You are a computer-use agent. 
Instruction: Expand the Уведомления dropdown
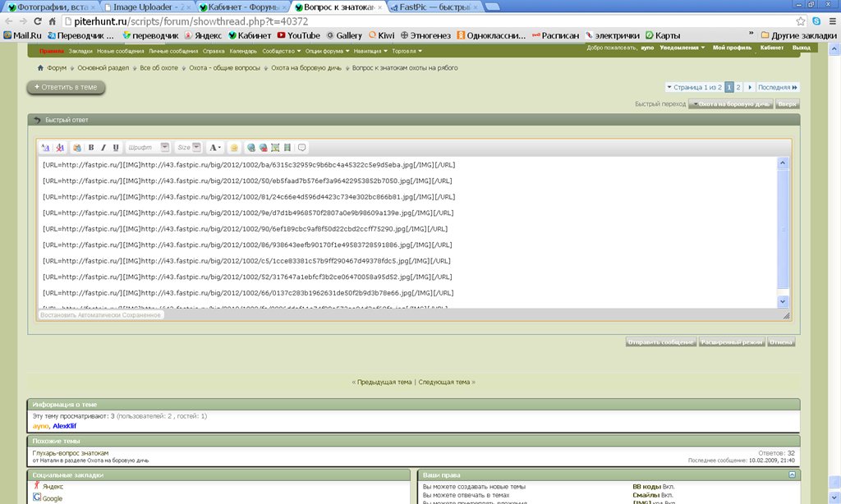pyautogui.click(x=682, y=48)
